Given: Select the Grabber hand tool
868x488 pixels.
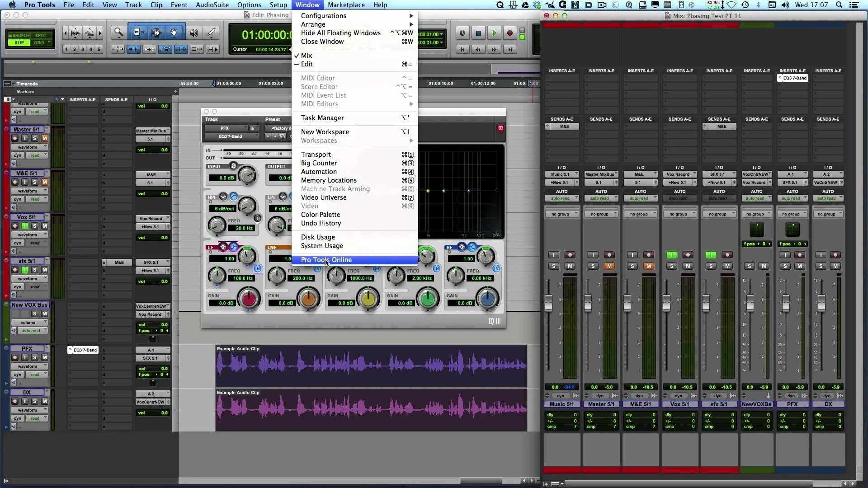Looking at the screenshot, I should coord(174,33).
